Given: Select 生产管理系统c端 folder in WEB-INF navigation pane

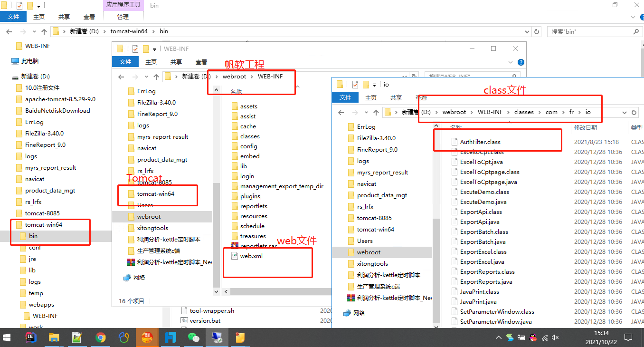Looking at the screenshot, I should [158, 251].
